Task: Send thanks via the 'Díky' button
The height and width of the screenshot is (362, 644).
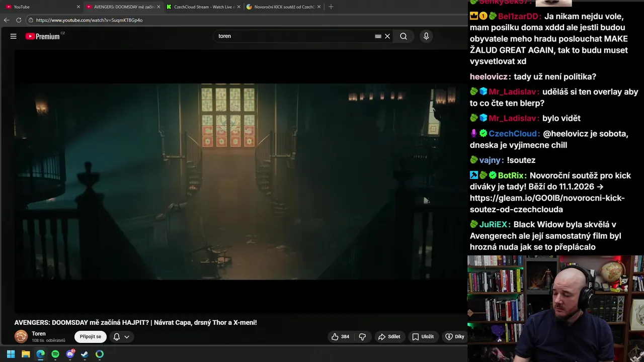Action: pos(455,337)
